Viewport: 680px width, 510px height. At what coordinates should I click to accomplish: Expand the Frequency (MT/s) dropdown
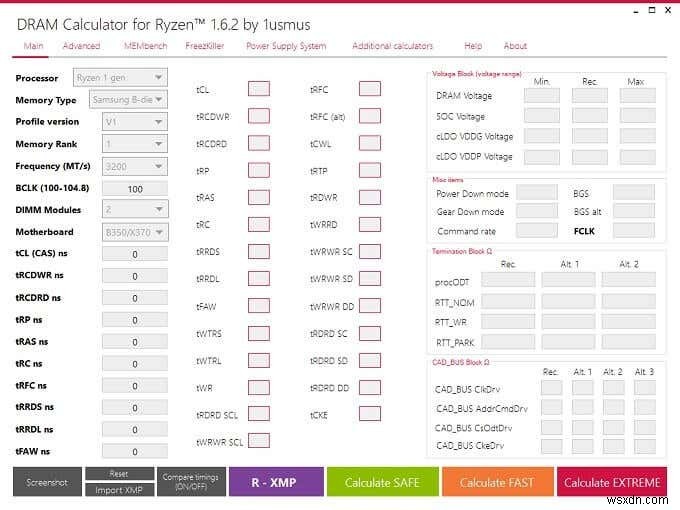click(x=135, y=166)
